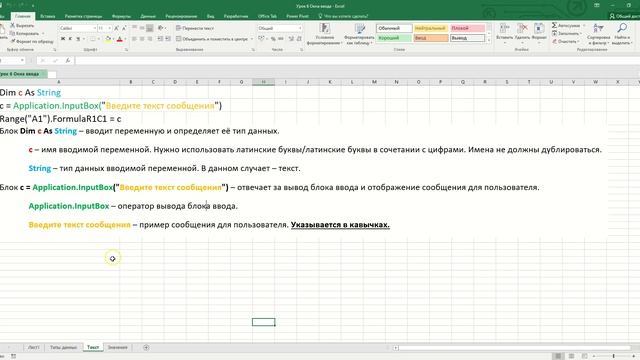Select Format Painter (Формат по образцу)
Image resolution: width=640 pixels, height=360 pixels.
pyautogui.click(x=32, y=41)
